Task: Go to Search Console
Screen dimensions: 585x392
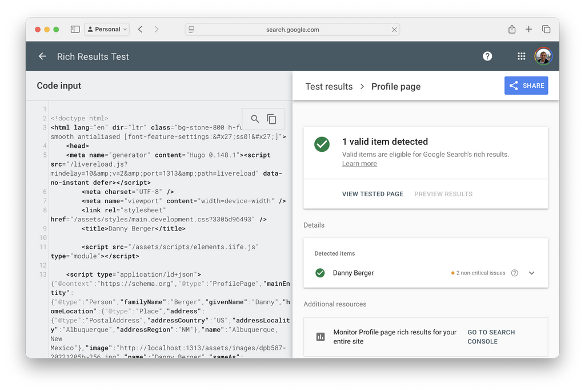Action: tap(491, 337)
